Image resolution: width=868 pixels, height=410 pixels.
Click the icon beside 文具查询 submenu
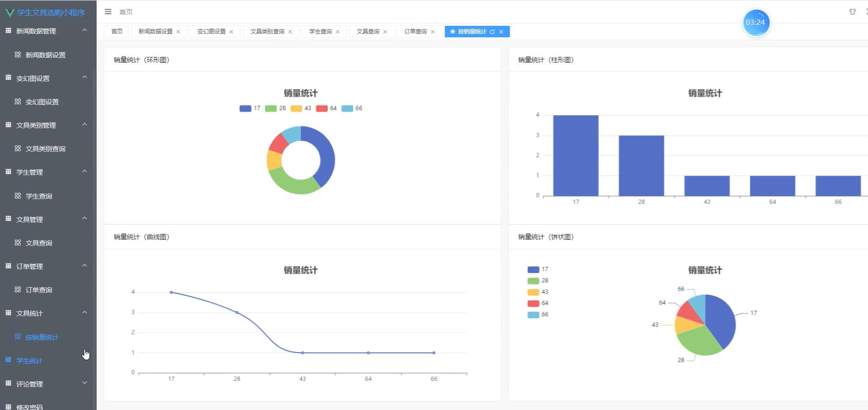[18, 243]
